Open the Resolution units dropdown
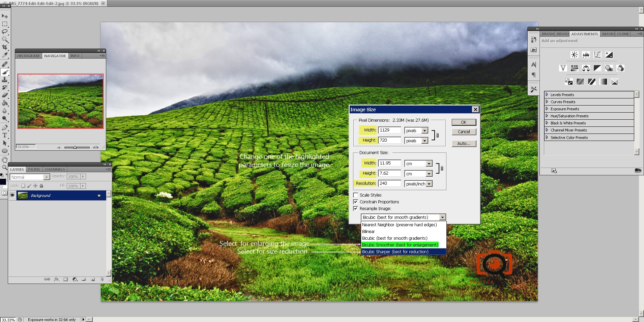The width and height of the screenshot is (644, 322). click(x=429, y=184)
